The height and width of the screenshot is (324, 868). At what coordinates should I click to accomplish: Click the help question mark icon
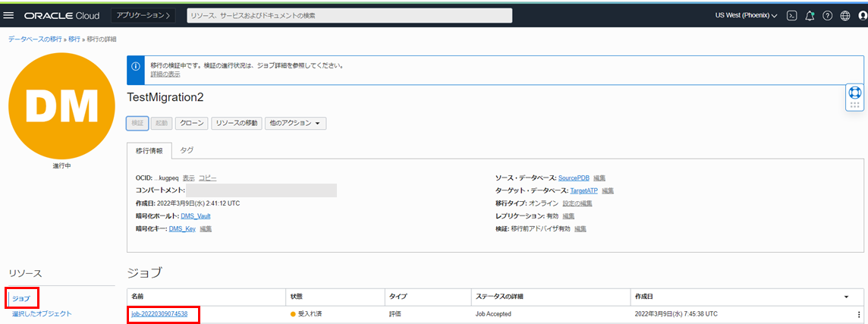pos(827,15)
